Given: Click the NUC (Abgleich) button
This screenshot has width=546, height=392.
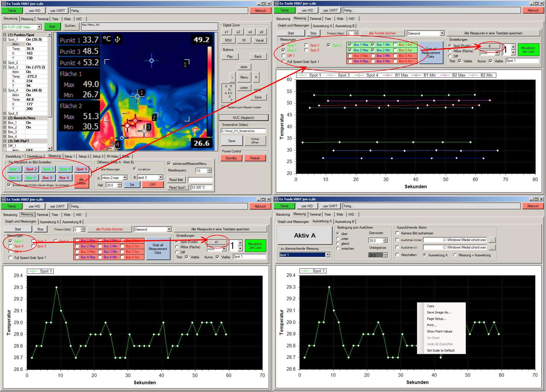Looking at the screenshot, I should click(x=244, y=118).
